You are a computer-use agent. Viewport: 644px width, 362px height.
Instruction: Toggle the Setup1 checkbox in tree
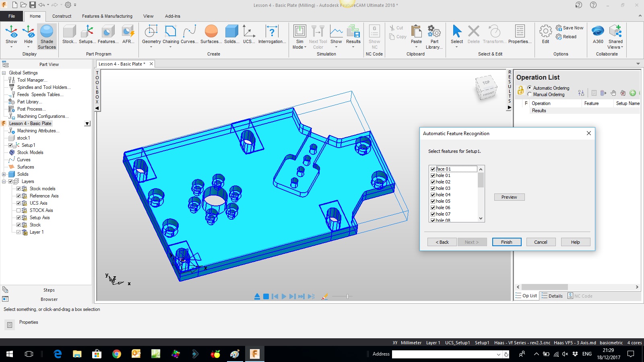[11, 145]
